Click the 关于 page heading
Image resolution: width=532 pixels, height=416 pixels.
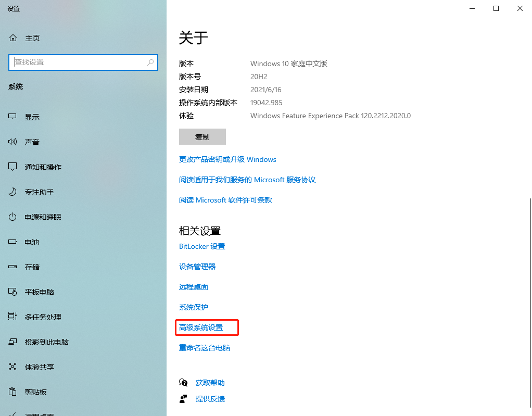tap(194, 37)
